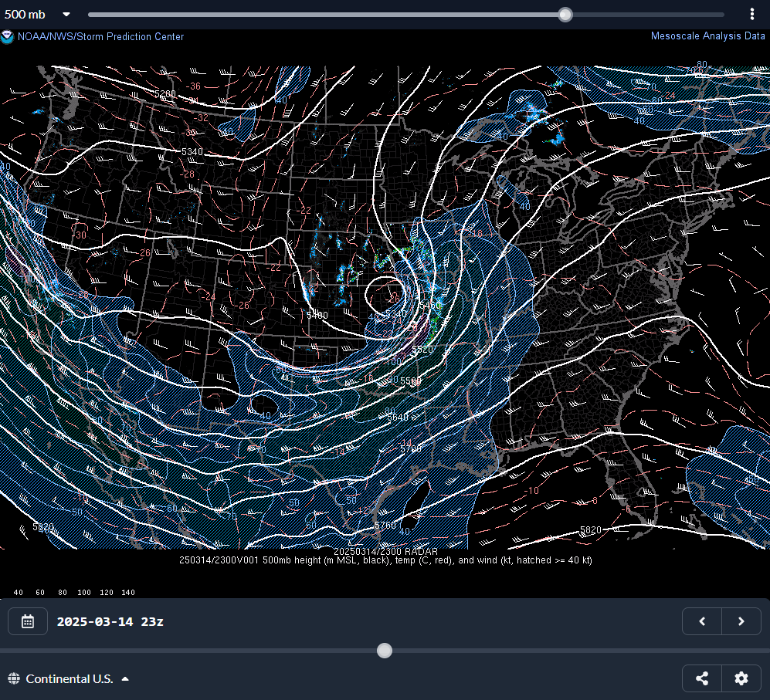Go to the previous hour frame
Screen dimensions: 770x700
702,621
